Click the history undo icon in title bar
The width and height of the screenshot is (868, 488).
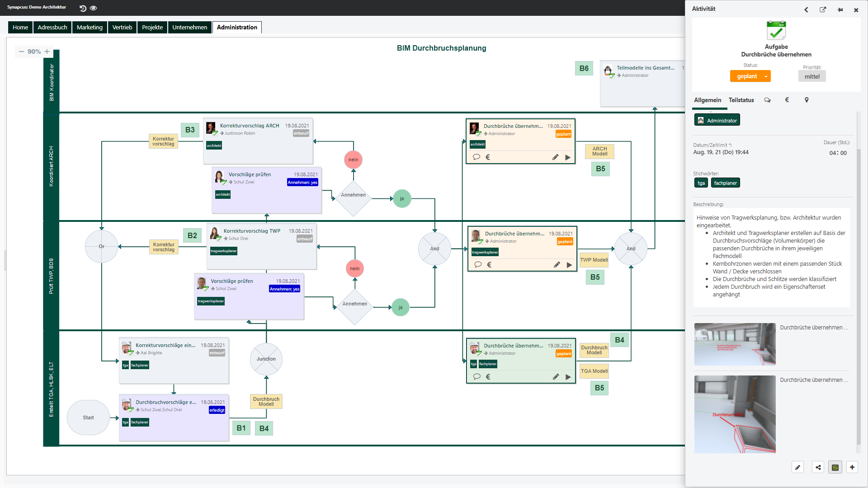click(x=83, y=8)
